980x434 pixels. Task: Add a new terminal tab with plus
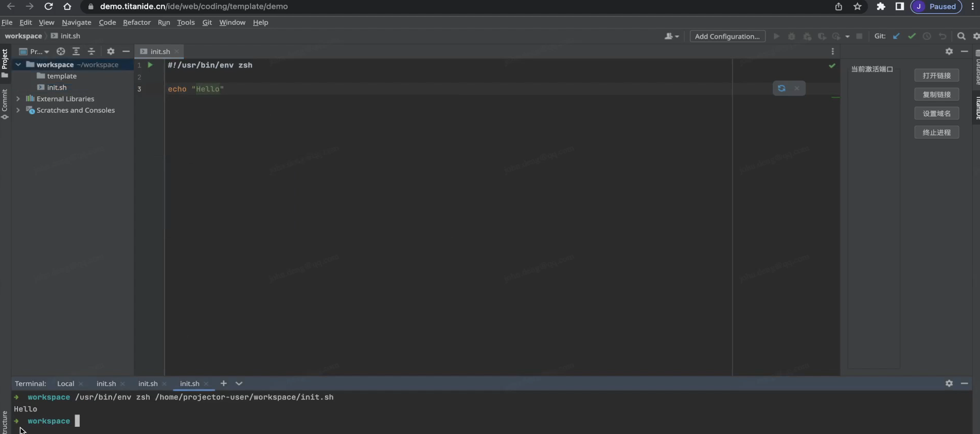(x=223, y=384)
